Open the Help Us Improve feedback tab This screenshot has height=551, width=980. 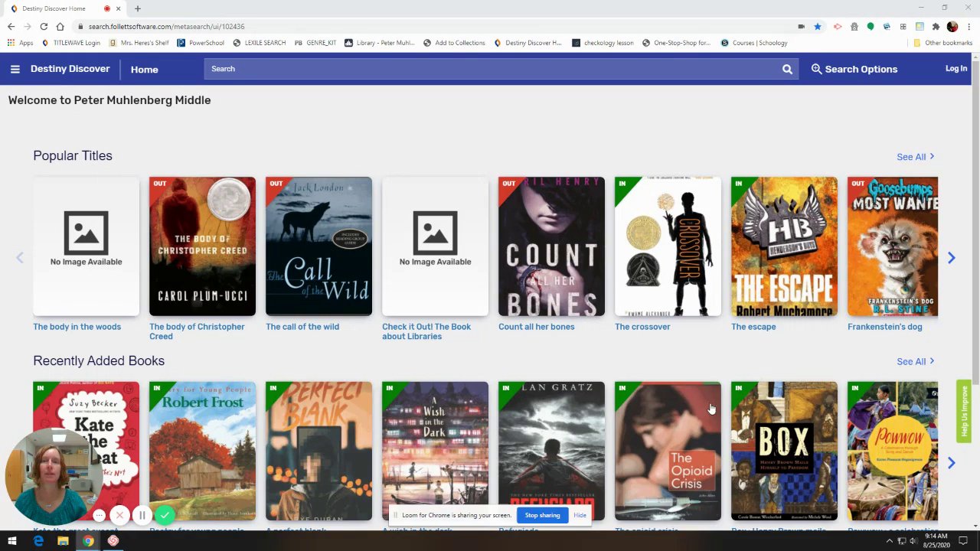pyautogui.click(x=964, y=412)
